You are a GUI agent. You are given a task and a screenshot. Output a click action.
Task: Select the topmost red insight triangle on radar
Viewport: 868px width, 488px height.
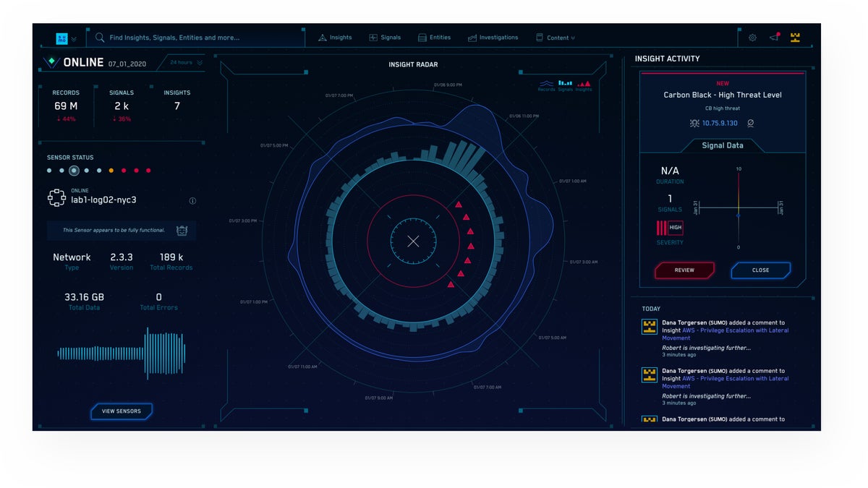458,205
